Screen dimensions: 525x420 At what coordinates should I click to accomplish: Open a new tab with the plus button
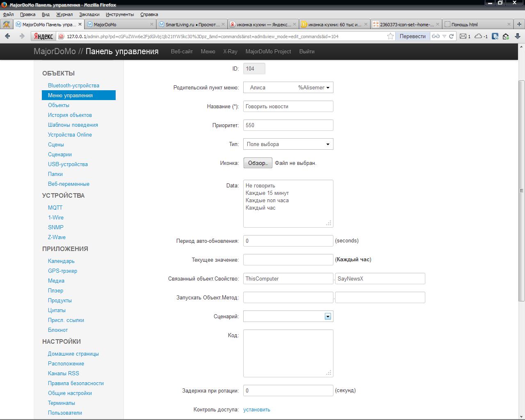pyautogui.click(x=519, y=24)
